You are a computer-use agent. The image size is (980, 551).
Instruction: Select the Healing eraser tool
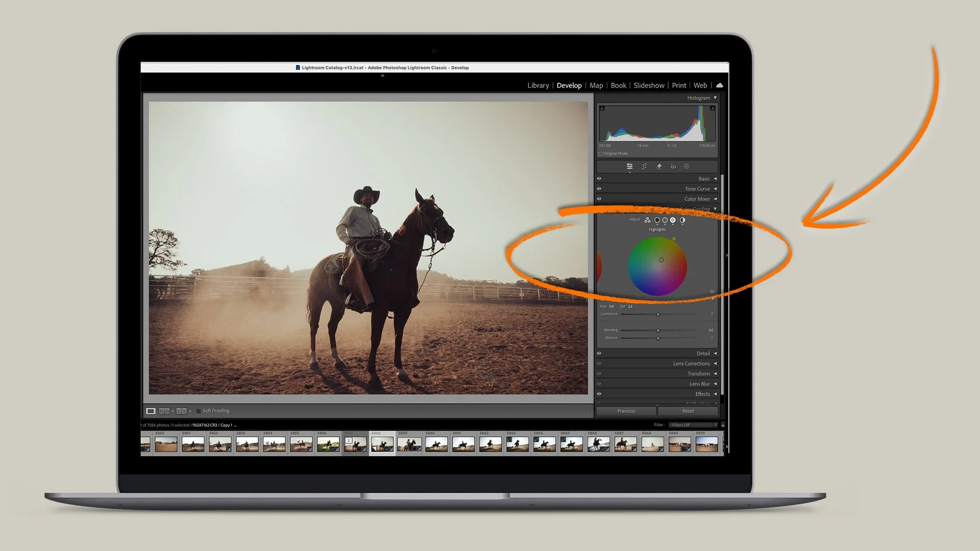pyautogui.click(x=659, y=166)
